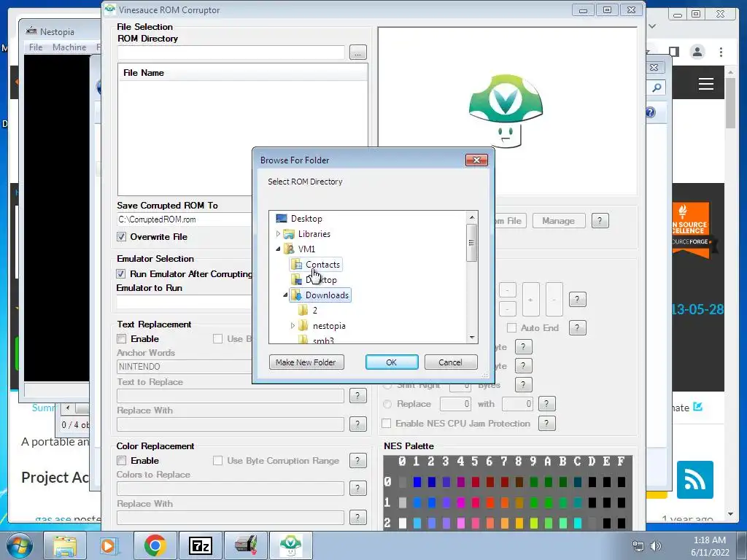Pick blue swatch in palette row 0 column 1
Image resolution: width=747 pixels, height=560 pixels.
[417, 483]
